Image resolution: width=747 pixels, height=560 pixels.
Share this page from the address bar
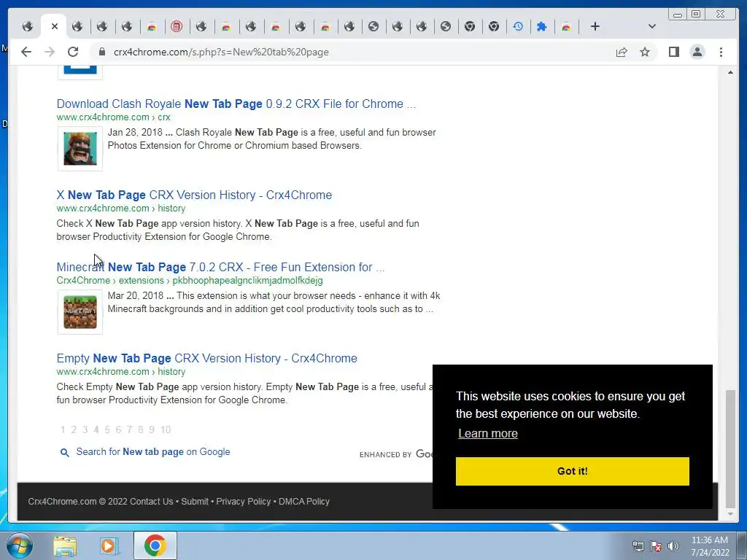(622, 52)
